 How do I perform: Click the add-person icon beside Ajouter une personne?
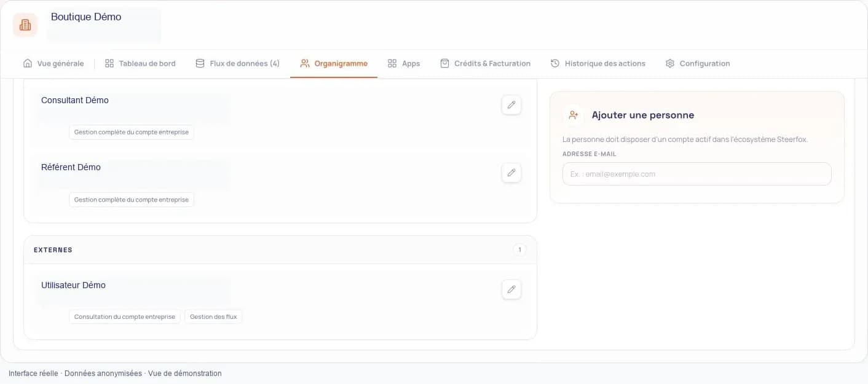tap(574, 115)
